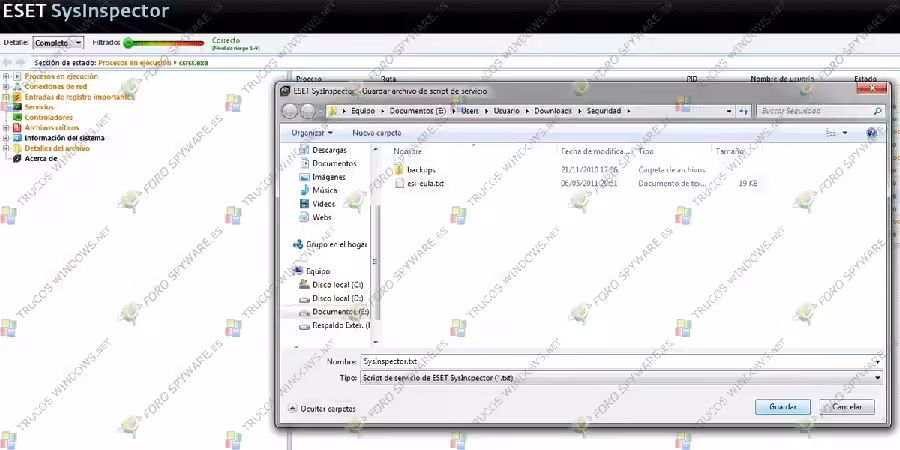
Task: Sort files by Fecha de modificación column
Action: (x=596, y=152)
